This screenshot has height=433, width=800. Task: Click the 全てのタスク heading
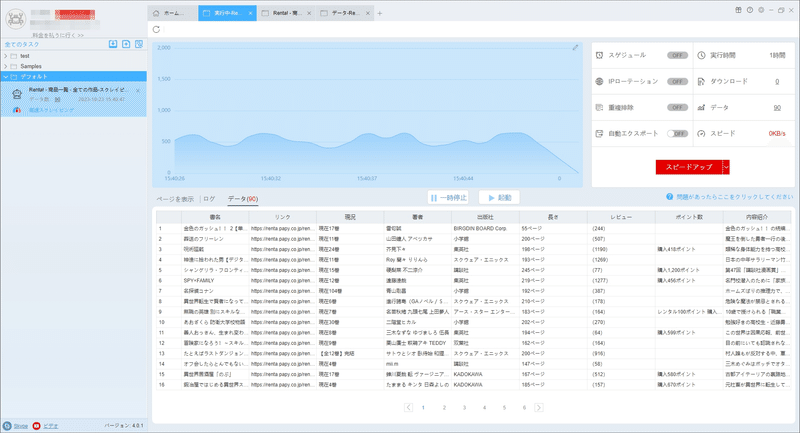[22, 44]
